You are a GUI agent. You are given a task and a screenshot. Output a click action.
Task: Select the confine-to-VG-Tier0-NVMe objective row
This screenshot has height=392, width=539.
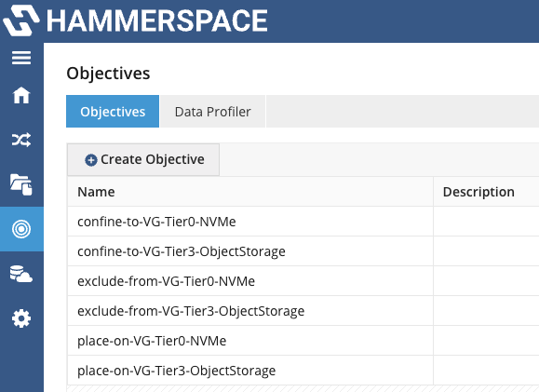[x=303, y=222]
